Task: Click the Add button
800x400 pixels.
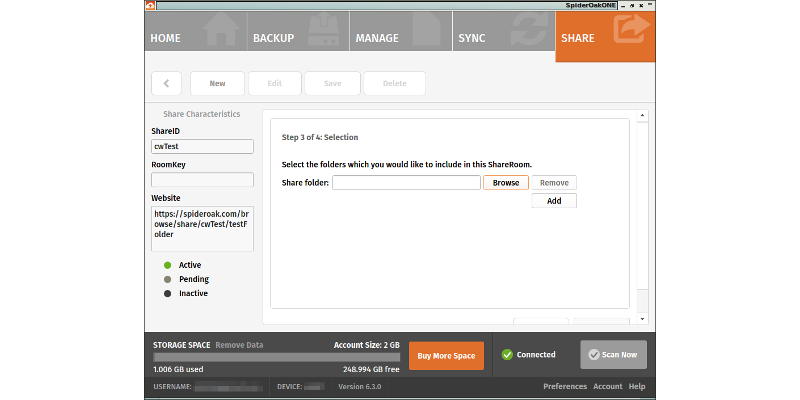Action: click(553, 201)
